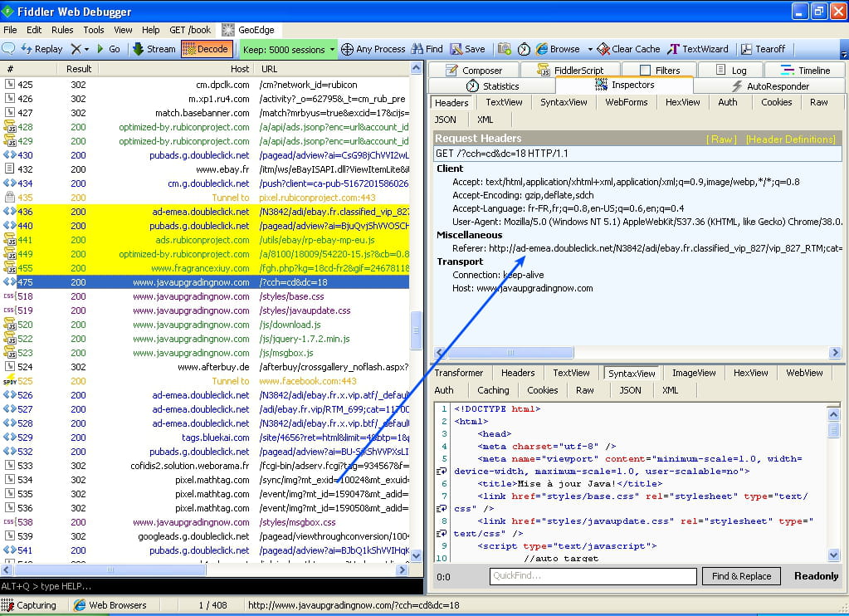
Task: Toggle Stream mode
Action: coord(154,49)
